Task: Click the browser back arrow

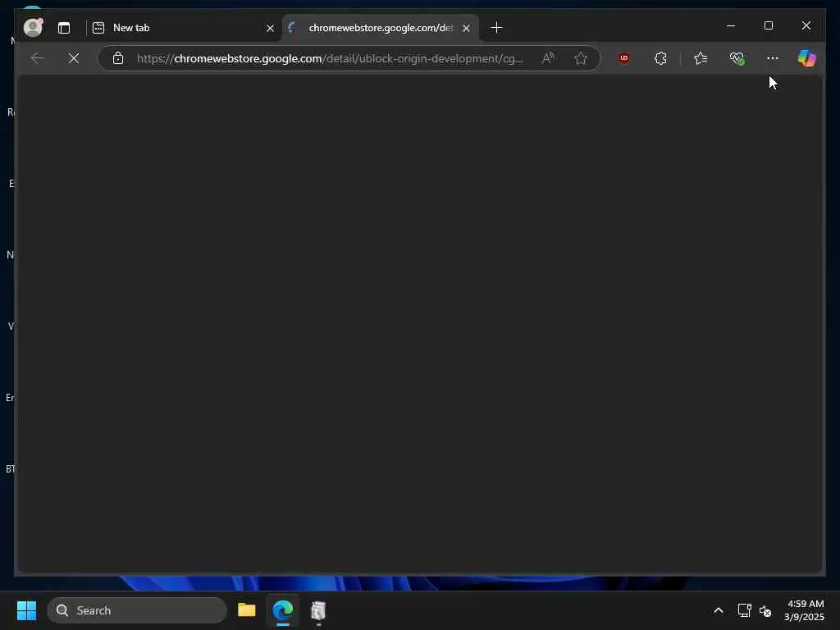Action: point(38,58)
